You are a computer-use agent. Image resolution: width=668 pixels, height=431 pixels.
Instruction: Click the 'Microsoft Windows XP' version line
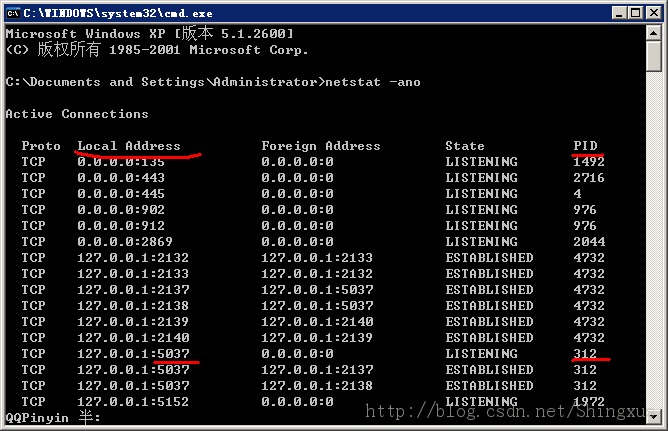[x=150, y=34]
